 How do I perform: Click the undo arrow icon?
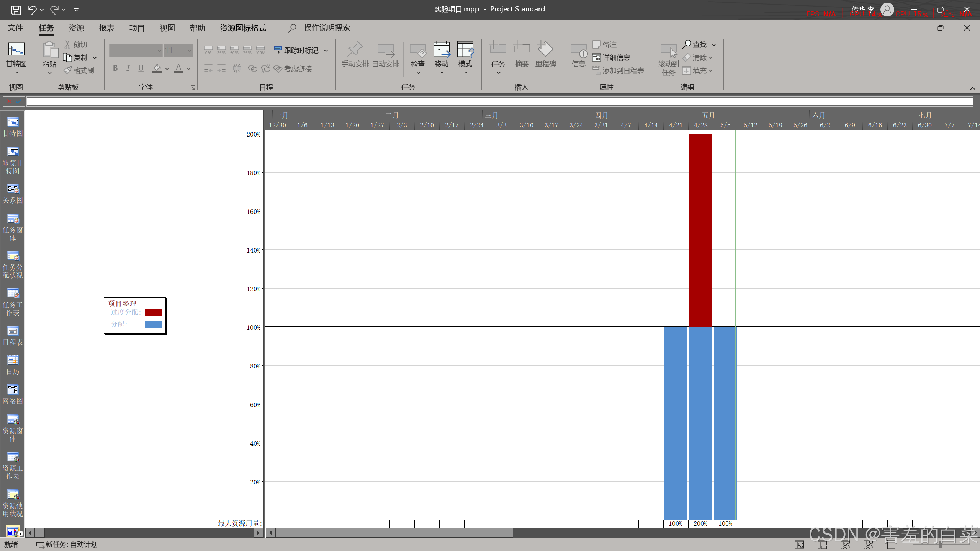(32, 10)
